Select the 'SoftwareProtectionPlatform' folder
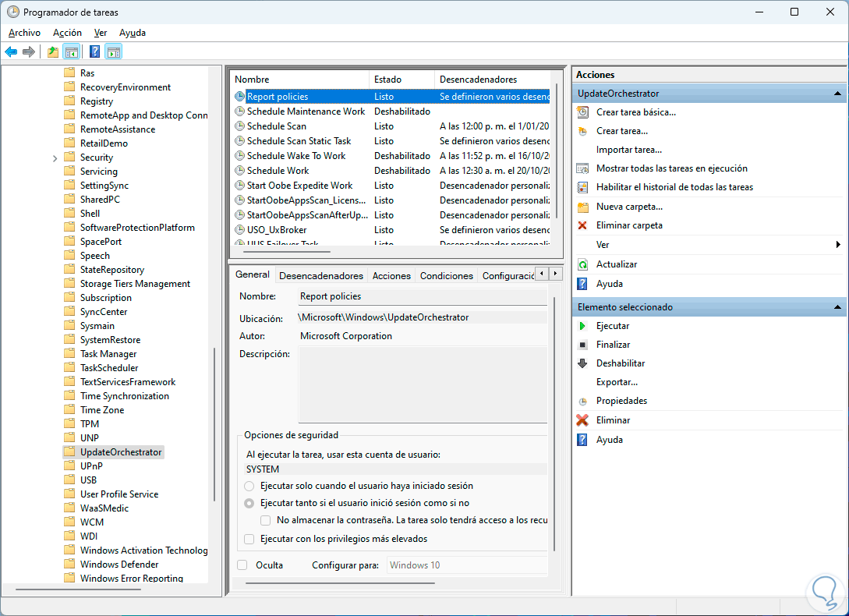The height and width of the screenshot is (616, 849). coord(137,228)
